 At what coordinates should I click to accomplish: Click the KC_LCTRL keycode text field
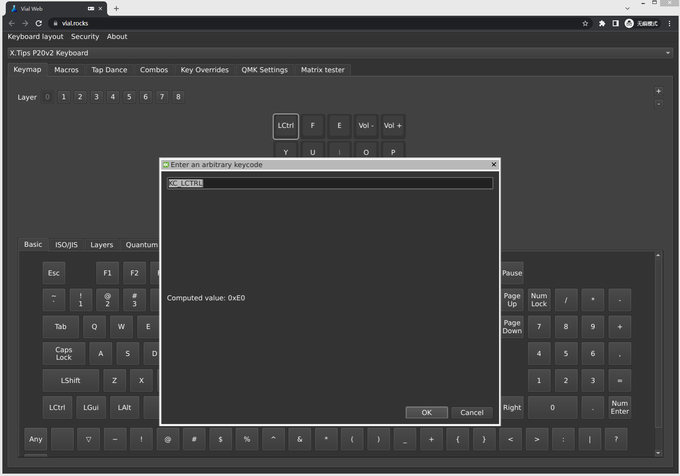tap(329, 184)
